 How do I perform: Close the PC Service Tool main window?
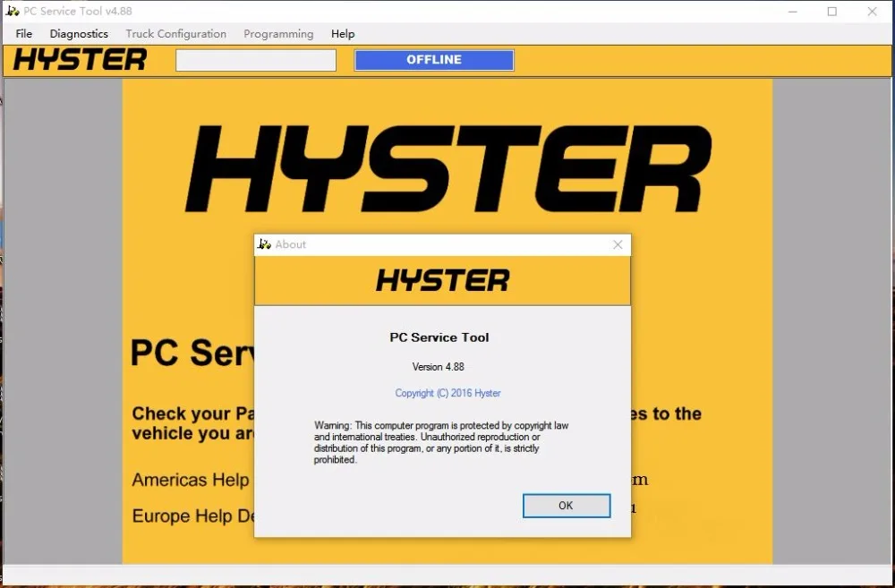click(872, 12)
